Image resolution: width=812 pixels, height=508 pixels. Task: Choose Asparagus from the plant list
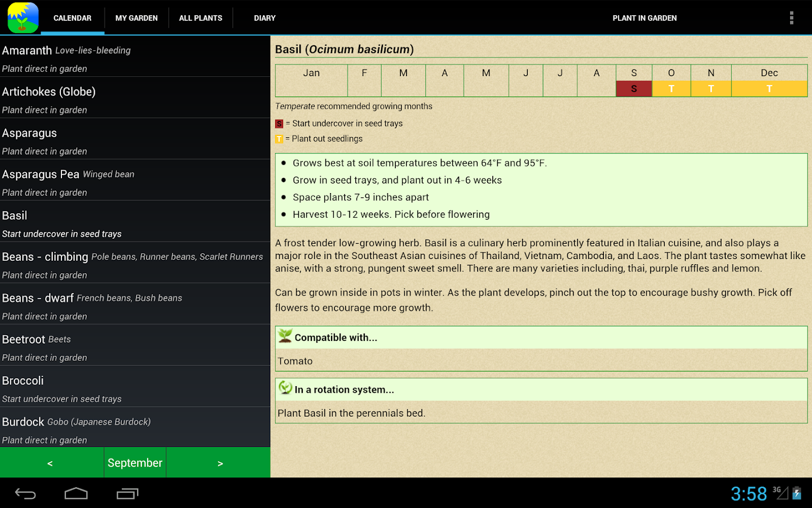[135, 139]
